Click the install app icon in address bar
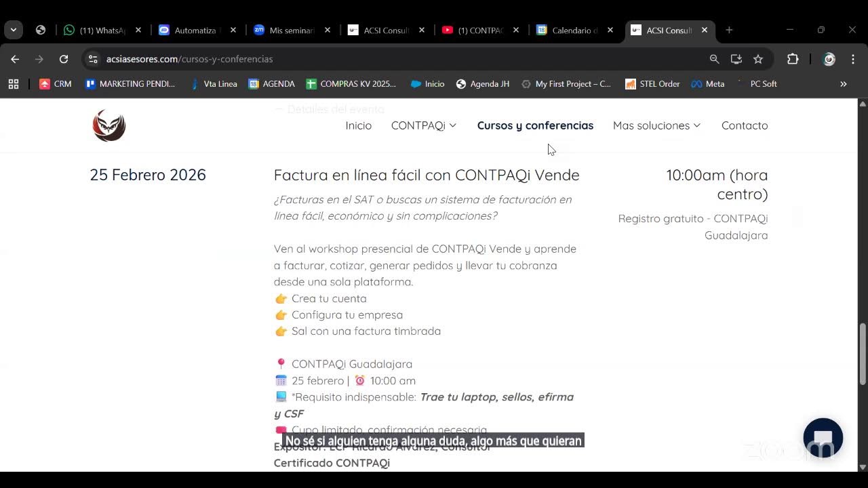The image size is (868, 488). coord(736,59)
